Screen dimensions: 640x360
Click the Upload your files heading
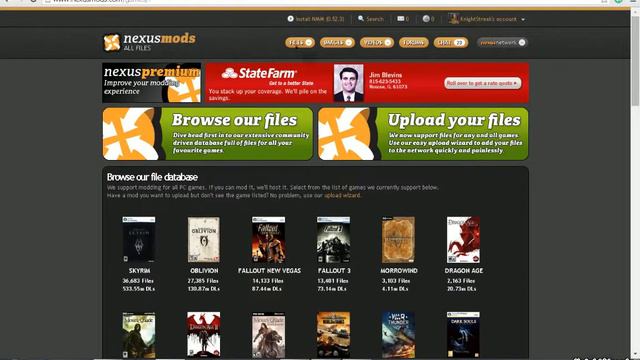tap(454, 120)
